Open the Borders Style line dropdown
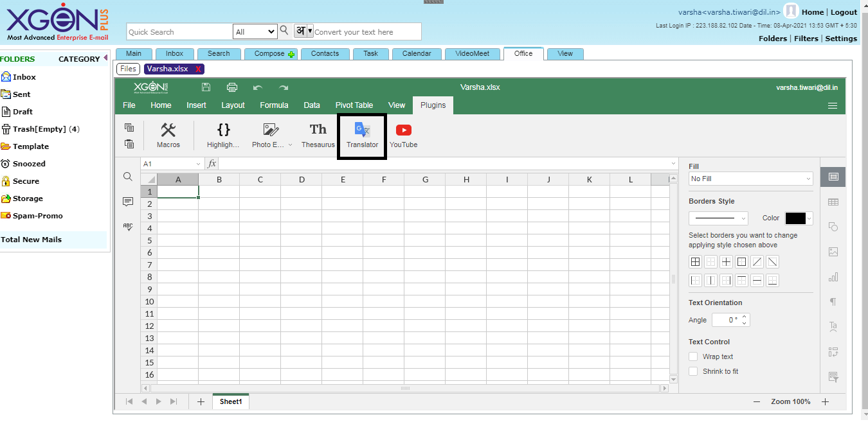 pos(718,218)
